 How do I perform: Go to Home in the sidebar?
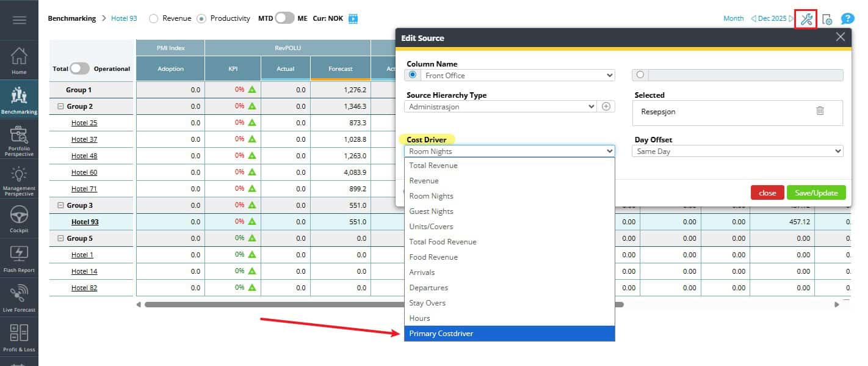pos(19,61)
